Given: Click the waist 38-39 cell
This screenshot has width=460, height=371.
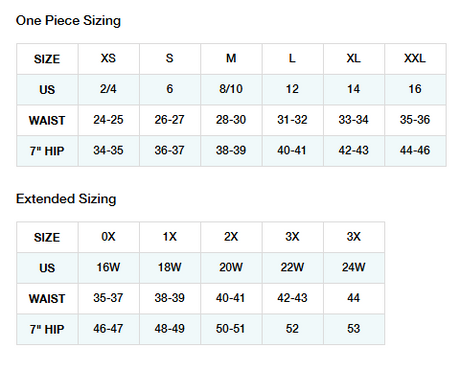Looking at the screenshot, I should (x=170, y=298).
